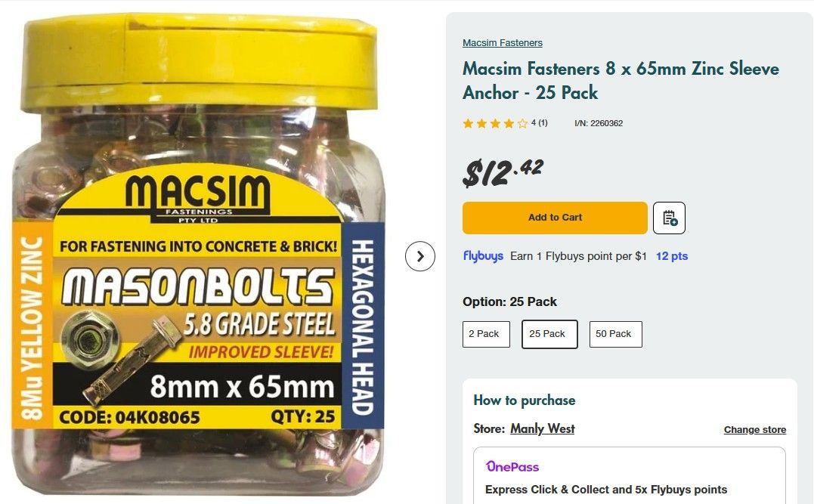This screenshot has height=504, width=814.
Task: Click the star rating icons
Action: tap(495, 123)
